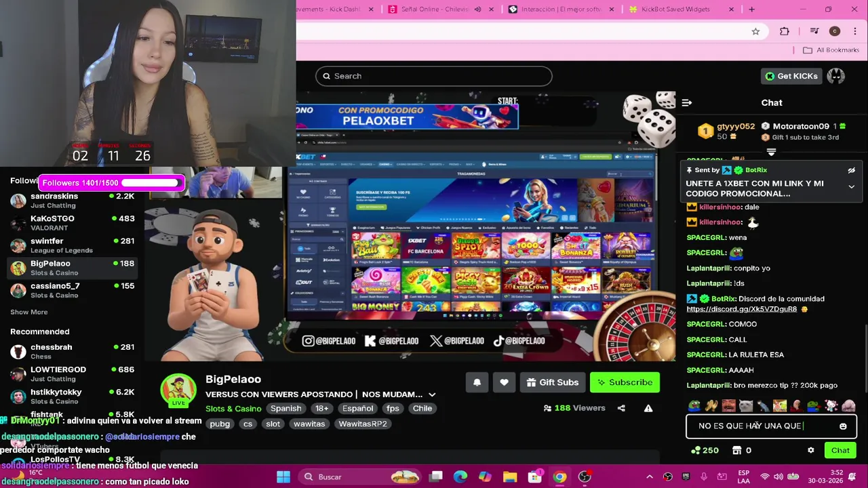
Task: Open the user avatar menu
Action: [x=835, y=76]
